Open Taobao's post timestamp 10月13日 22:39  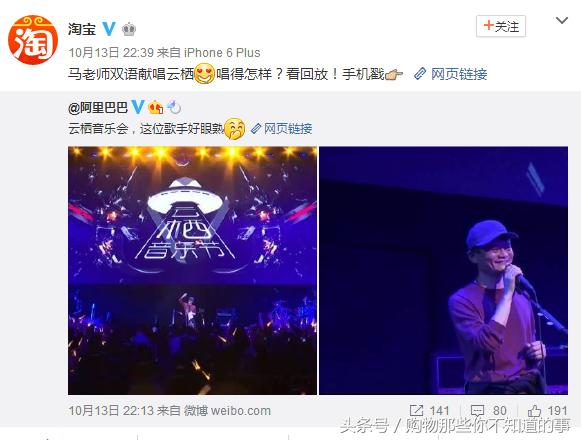tap(111, 53)
